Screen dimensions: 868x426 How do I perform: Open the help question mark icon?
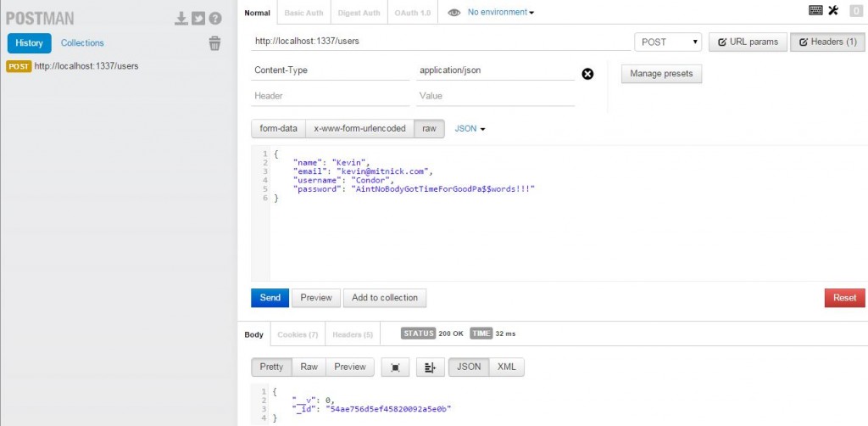click(x=215, y=19)
